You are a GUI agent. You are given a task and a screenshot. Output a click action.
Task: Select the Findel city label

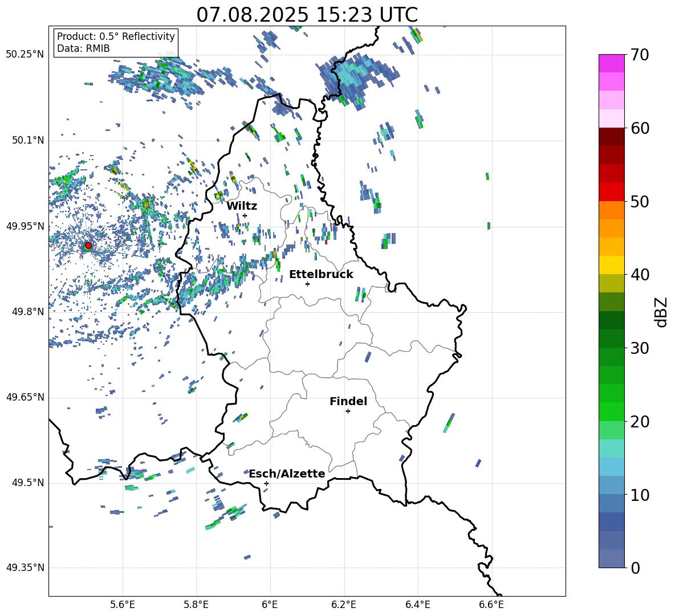[348, 401]
